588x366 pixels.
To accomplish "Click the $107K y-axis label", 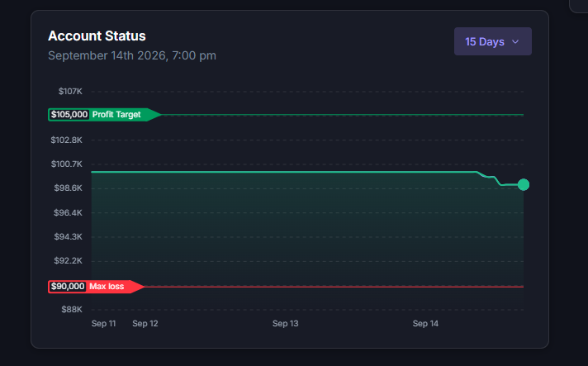I will (x=70, y=91).
